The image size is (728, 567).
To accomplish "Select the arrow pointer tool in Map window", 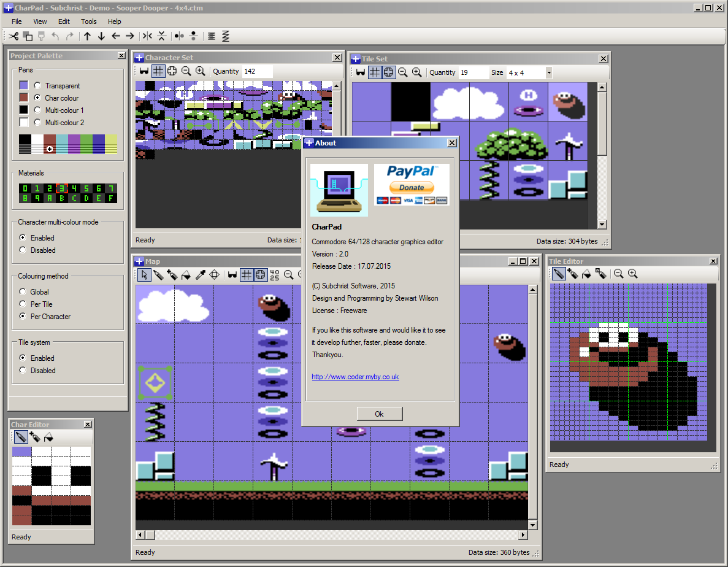I will tap(144, 275).
